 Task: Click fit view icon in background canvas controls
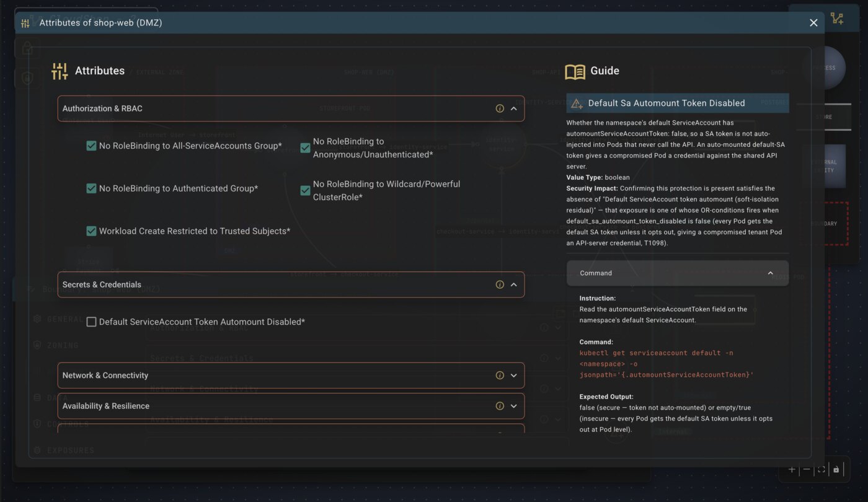point(821,469)
